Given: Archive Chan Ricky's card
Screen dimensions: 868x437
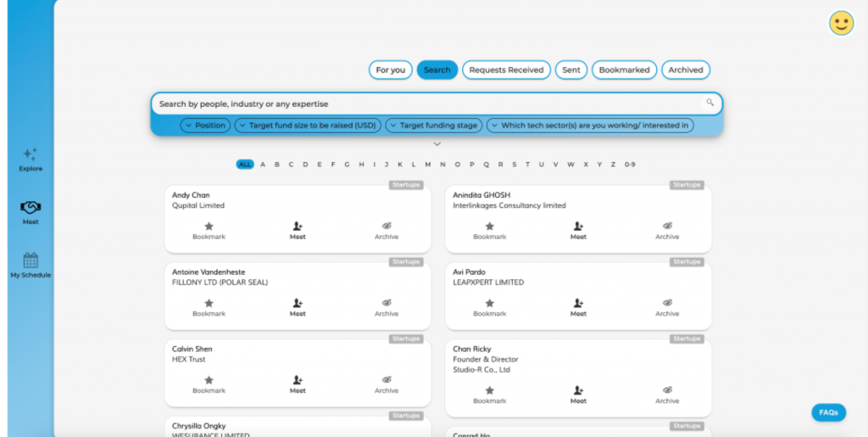Looking at the screenshot, I should coord(667,390).
